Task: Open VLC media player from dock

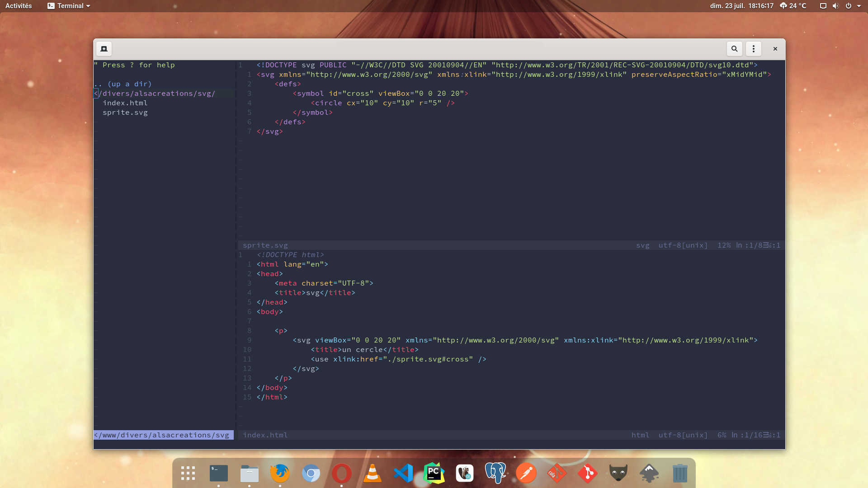Action: pos(373,473)
